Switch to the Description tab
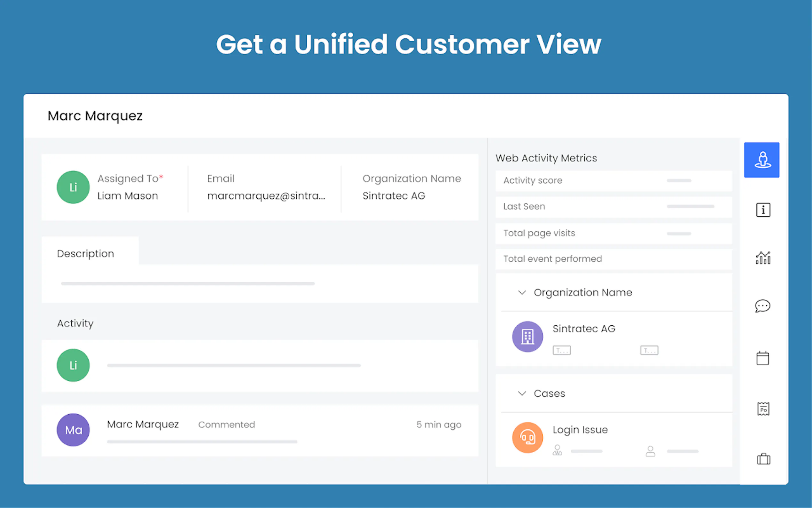Screen dimensions: 812x508 [86, 253]
